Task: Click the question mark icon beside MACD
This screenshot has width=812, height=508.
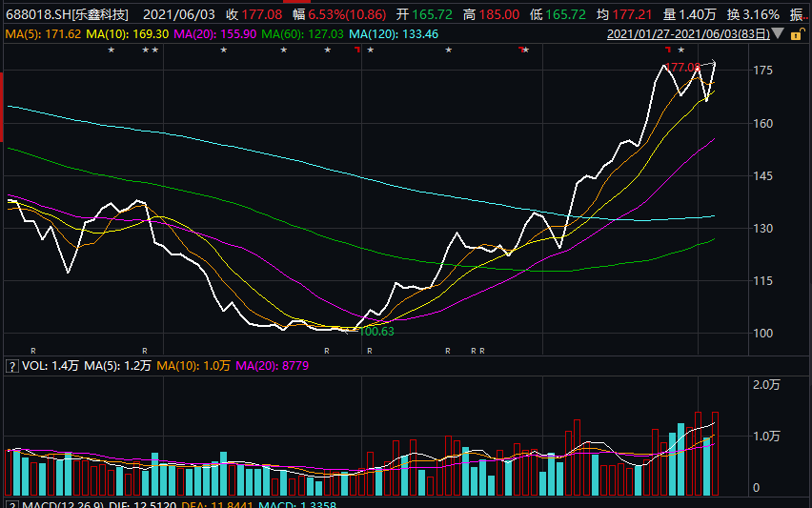Action: pyautogui.click(x=11, y=505)
